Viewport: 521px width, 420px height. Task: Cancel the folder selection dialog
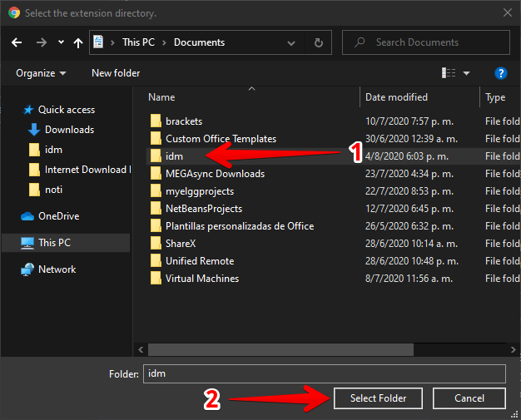469,398
